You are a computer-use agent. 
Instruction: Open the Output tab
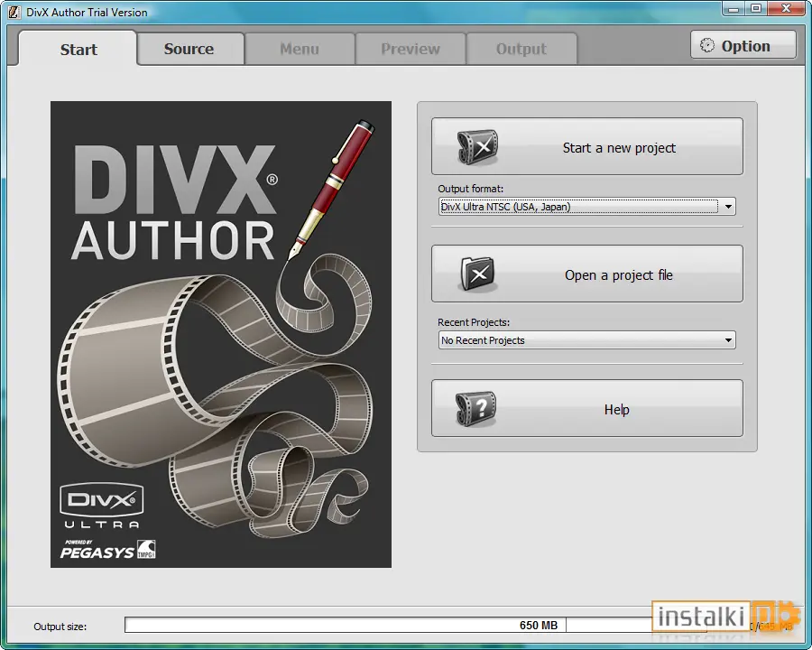521,49
